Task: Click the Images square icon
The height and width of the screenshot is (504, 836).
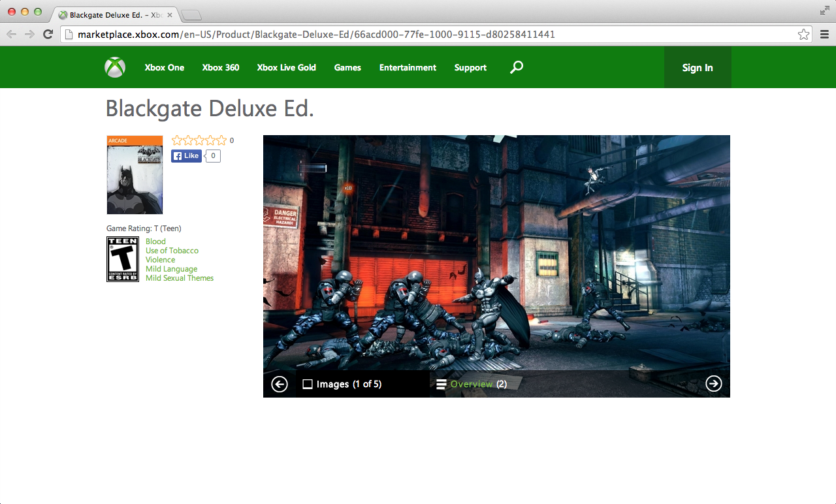Action: coord(308,385)
